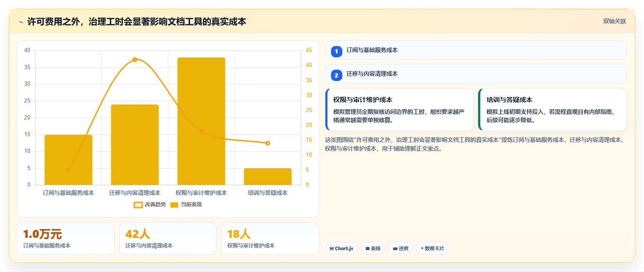The image size is (644, 272).
Task: Click the 培训与答疑成本 bar in the chart
Action: (x=268, y=177)
